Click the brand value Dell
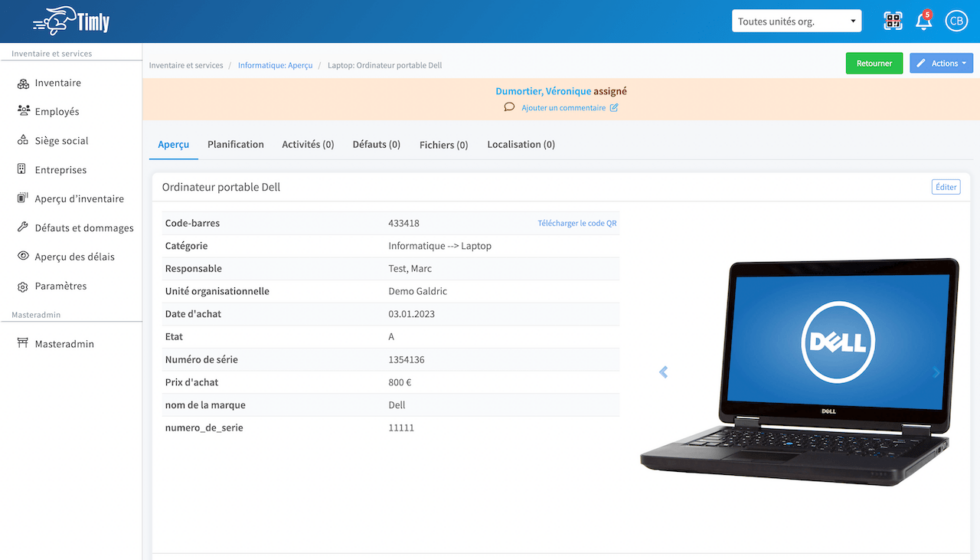 (397, 405)
